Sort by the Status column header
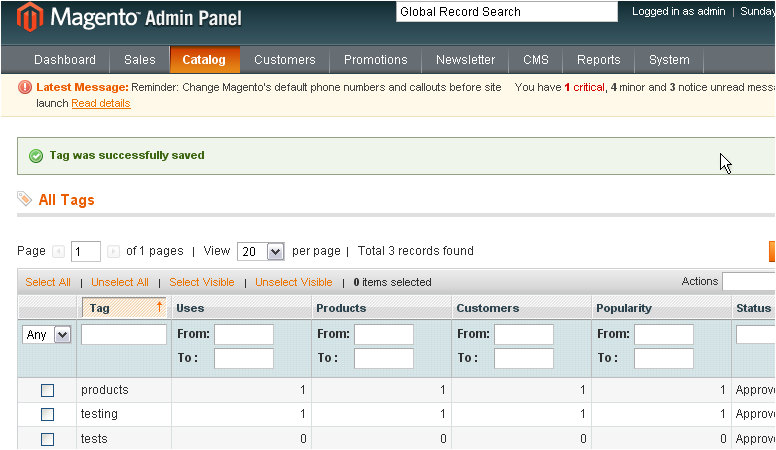Screen dimensions: 776x450 (753, 308)
